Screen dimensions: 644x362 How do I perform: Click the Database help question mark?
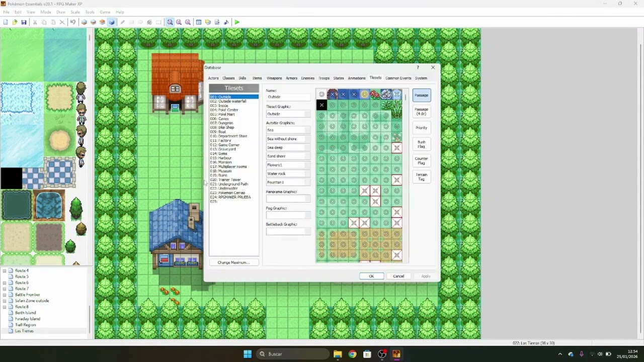[x=418, y=67]
